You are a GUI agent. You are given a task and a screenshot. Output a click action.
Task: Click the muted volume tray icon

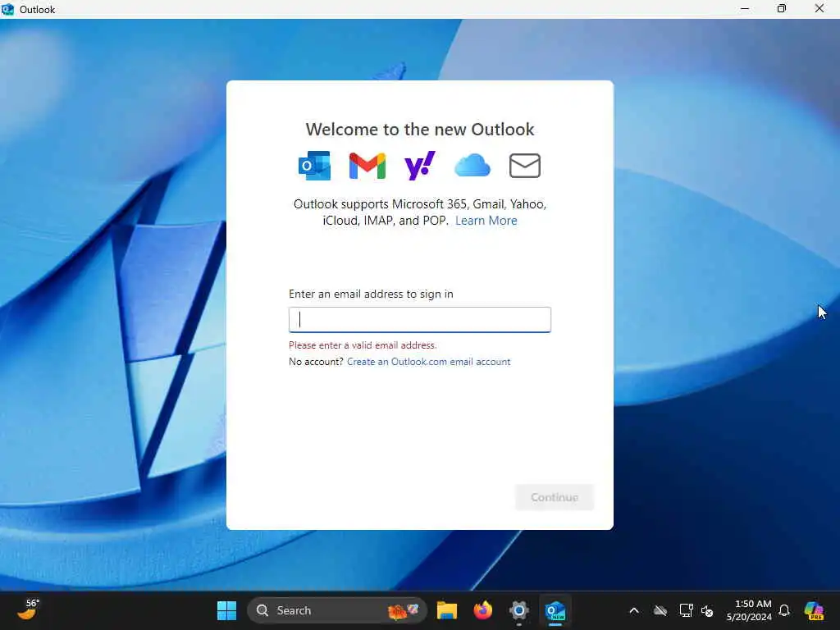point(707,610)
